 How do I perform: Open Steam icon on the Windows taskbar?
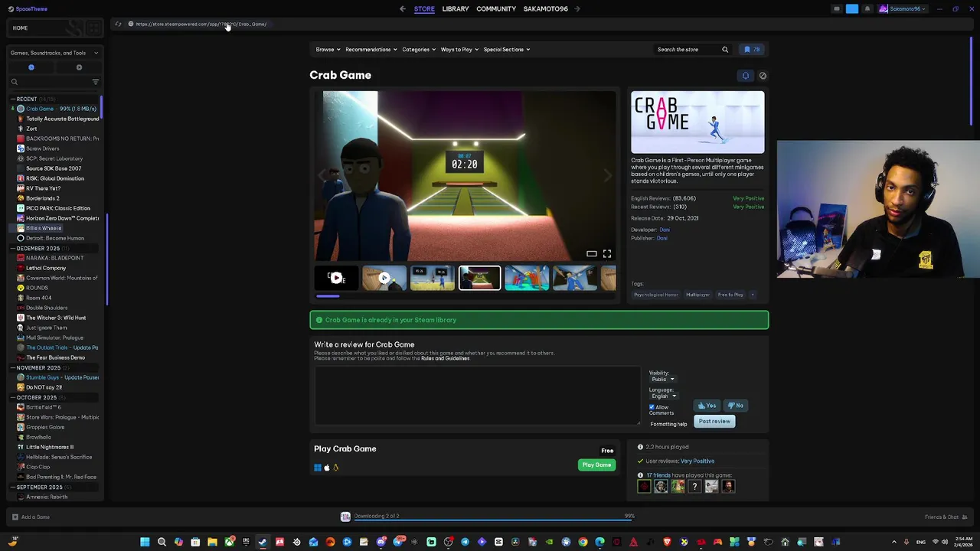coord(263,543)
